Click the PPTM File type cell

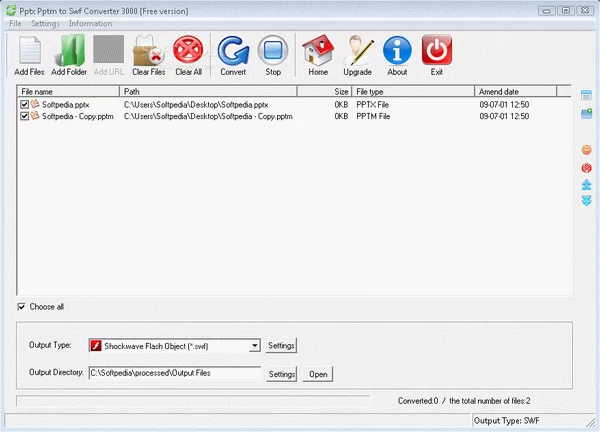[373, 116]
